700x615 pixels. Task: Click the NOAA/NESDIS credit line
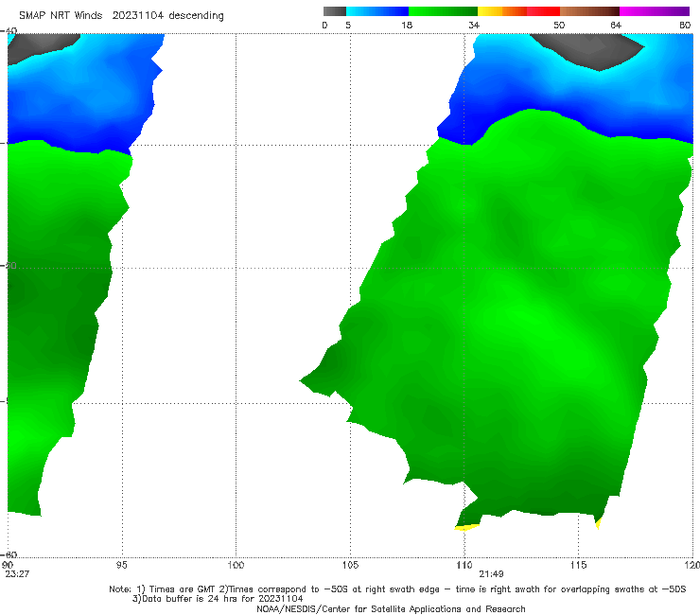pyautogui.click(x=391, y=609)
